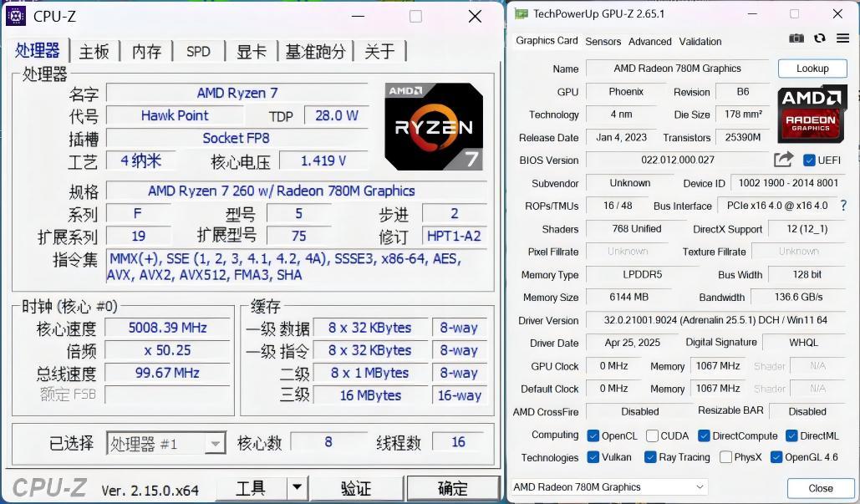Switch to the 基准跑分 tab
Viewport: 860px width, 504px height.
click(316, 52)
